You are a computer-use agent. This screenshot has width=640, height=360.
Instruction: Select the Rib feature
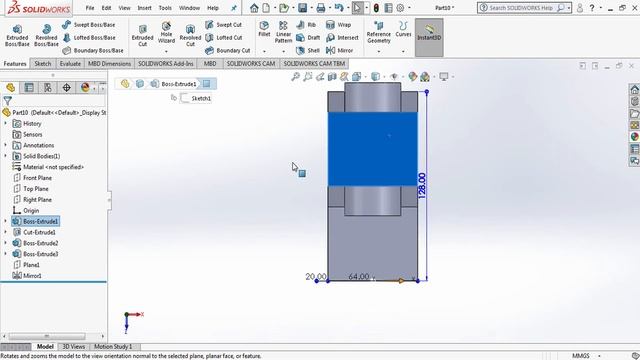click(306, 24)
